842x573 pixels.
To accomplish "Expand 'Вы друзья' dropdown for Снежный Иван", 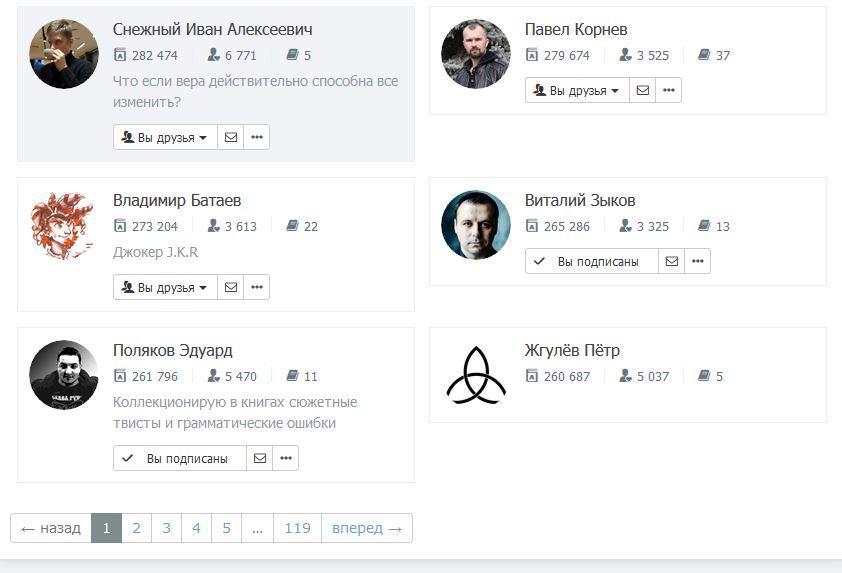I will [x=165, y=137].
